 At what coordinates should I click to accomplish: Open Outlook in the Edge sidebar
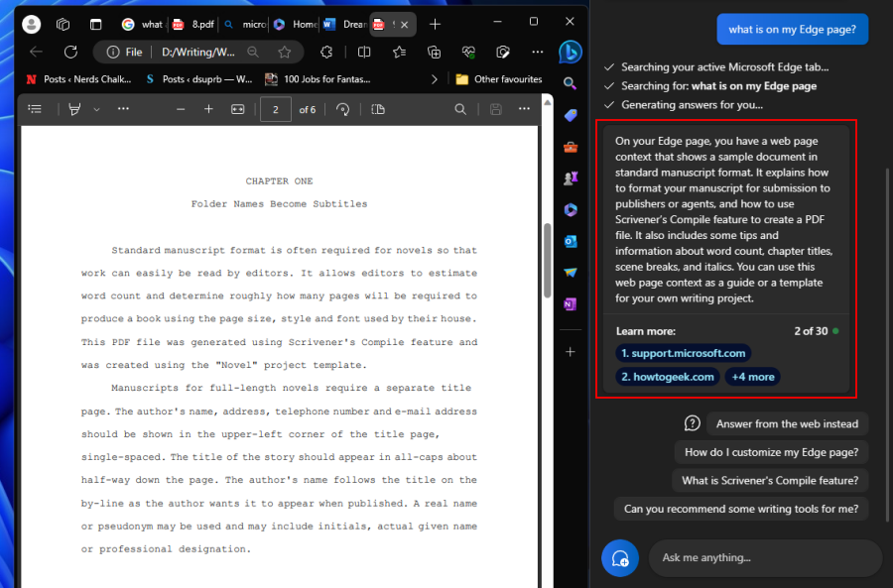tap(571, 241)
